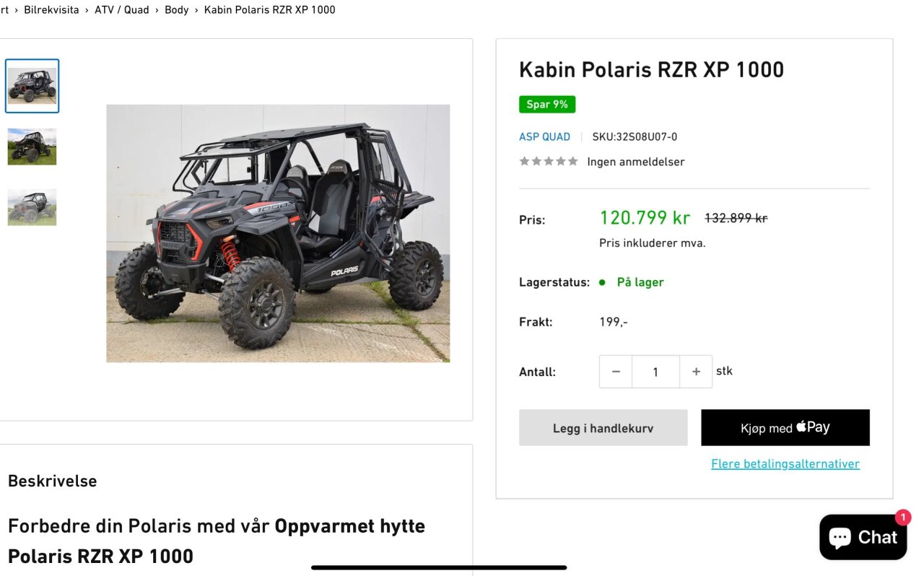Open the ASP QUAD brand link

pyautogui.click(x=544, y=136)
